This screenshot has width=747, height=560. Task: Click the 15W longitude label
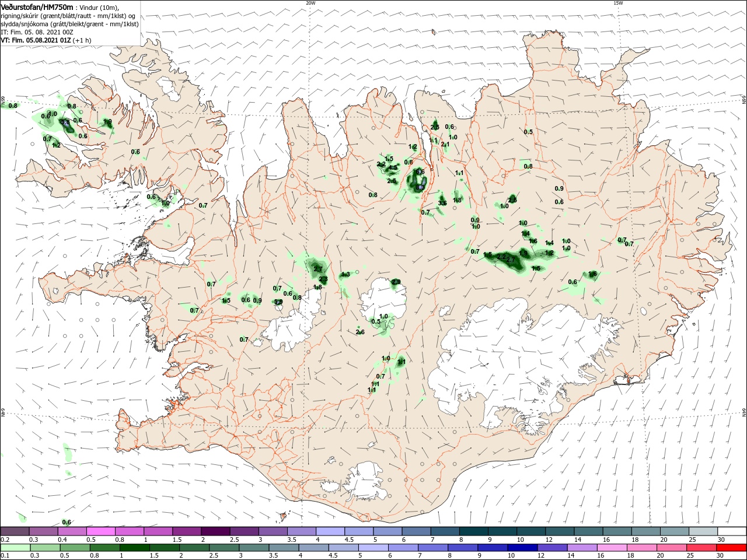point(618,3)
